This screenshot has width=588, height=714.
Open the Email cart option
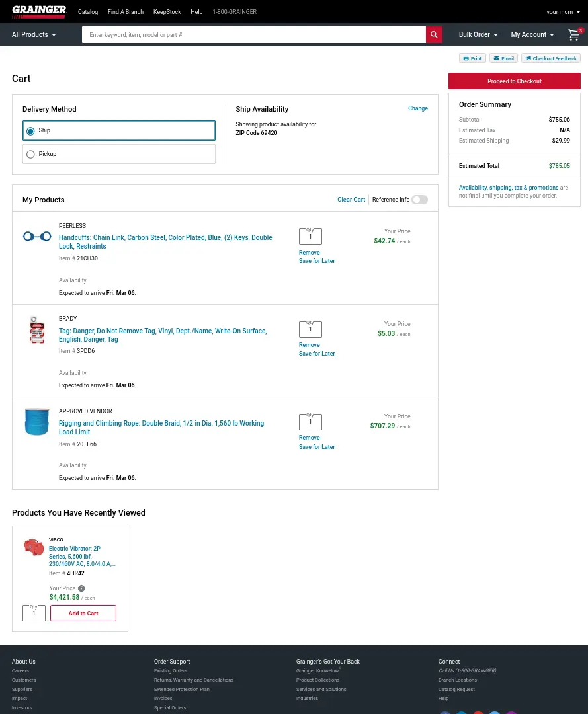[503, 58]
